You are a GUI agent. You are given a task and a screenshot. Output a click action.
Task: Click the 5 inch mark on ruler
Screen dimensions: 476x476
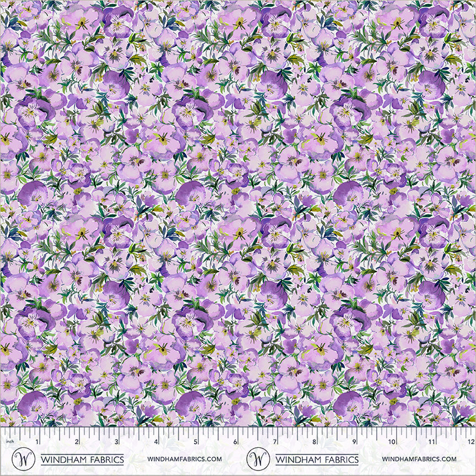[x=196, y=442]
